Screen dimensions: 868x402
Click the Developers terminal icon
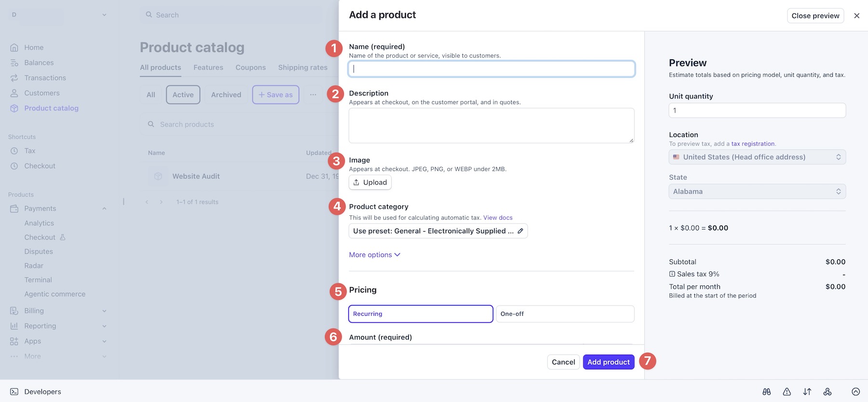click(x=14, y=392)
